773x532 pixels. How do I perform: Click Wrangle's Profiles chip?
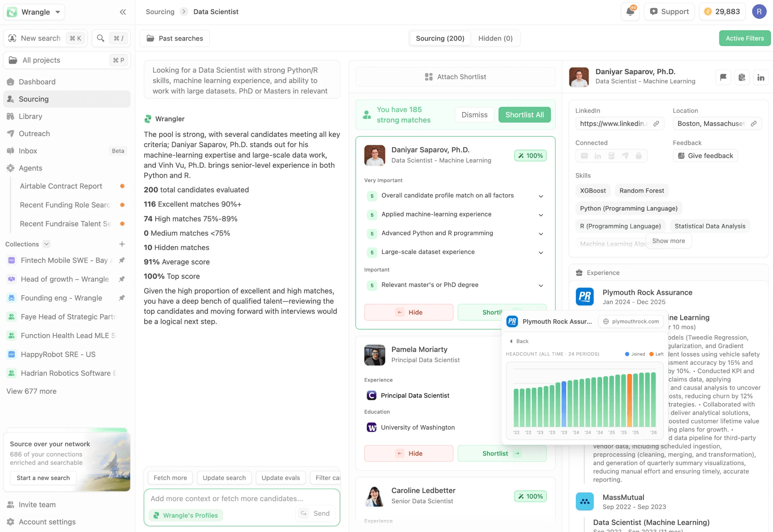pyautogui.click(x=186, y=515)
